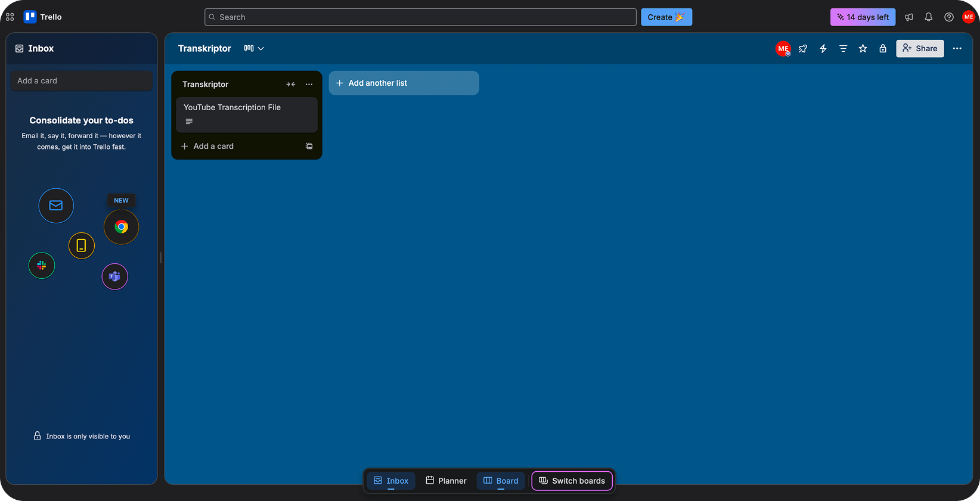Click the Share button
The image size is (980, 501).
[x=920, y=49]
